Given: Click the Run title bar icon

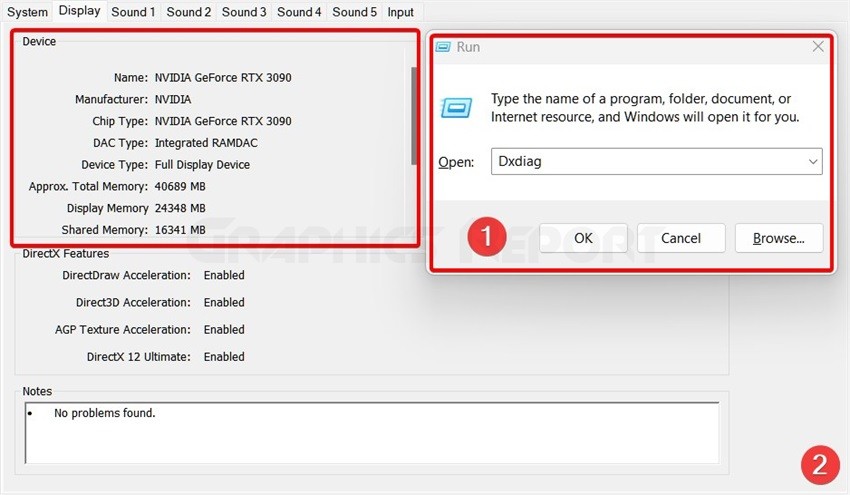Looking at the screenshot, I should (x=443, y=47).
